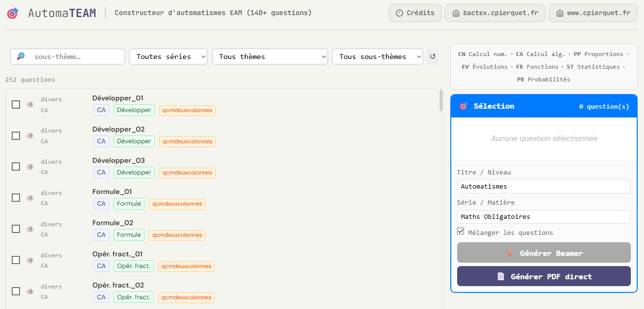Click the eye preview icon for Formule_02
Screen dimensions: 644x309
30,229
